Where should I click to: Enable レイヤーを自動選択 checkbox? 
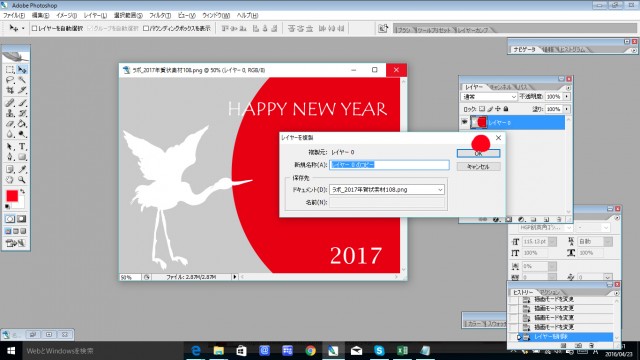point(35,29)
